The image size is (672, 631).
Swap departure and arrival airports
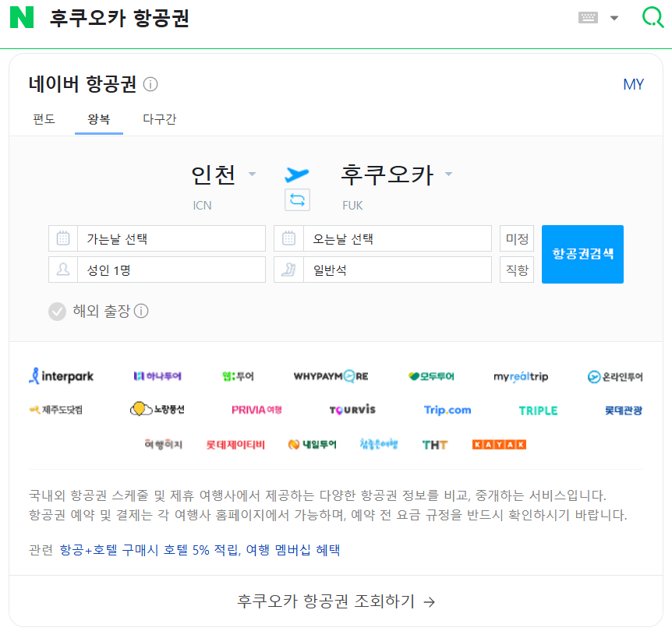pos(298,200)
